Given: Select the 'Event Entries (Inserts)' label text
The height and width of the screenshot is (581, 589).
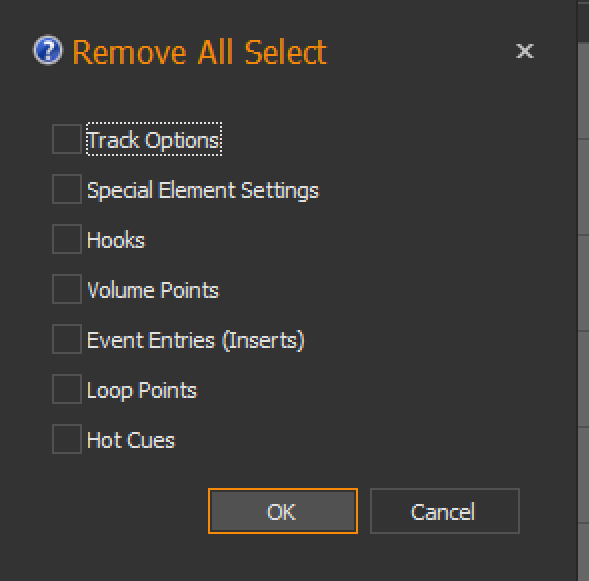Looking at the screenshot, I should coord(196,340).
